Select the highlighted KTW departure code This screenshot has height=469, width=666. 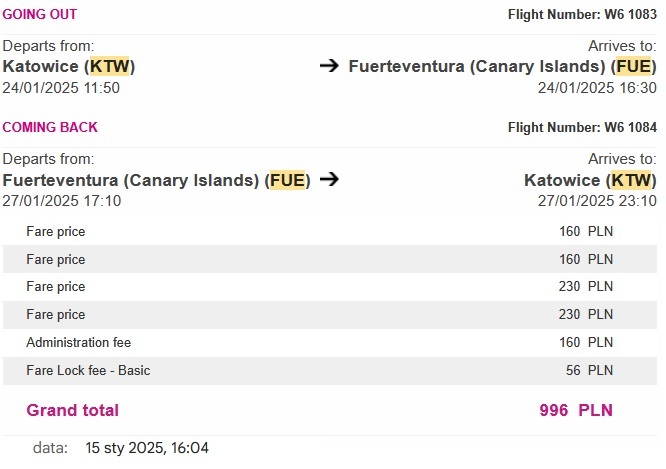[x=110, y=66]
